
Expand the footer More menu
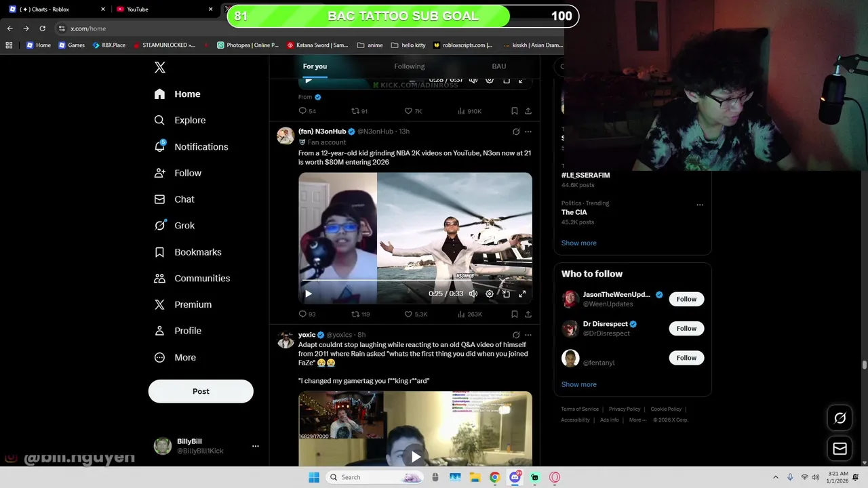click(637, 420)
